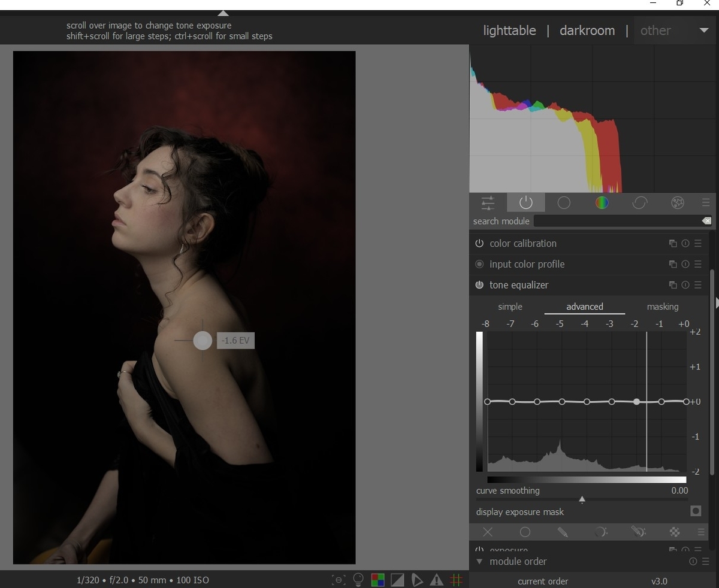Switch to the simple tab

point(510,307)
